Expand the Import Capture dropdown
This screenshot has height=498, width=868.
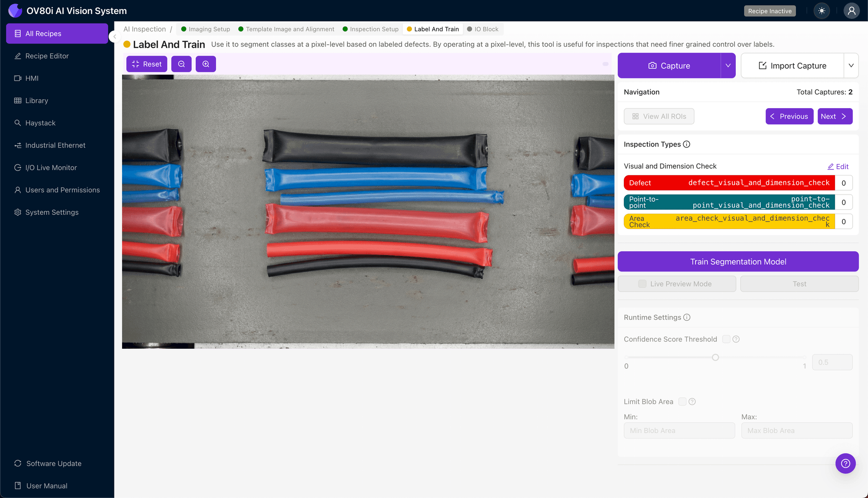click(852, 65)
